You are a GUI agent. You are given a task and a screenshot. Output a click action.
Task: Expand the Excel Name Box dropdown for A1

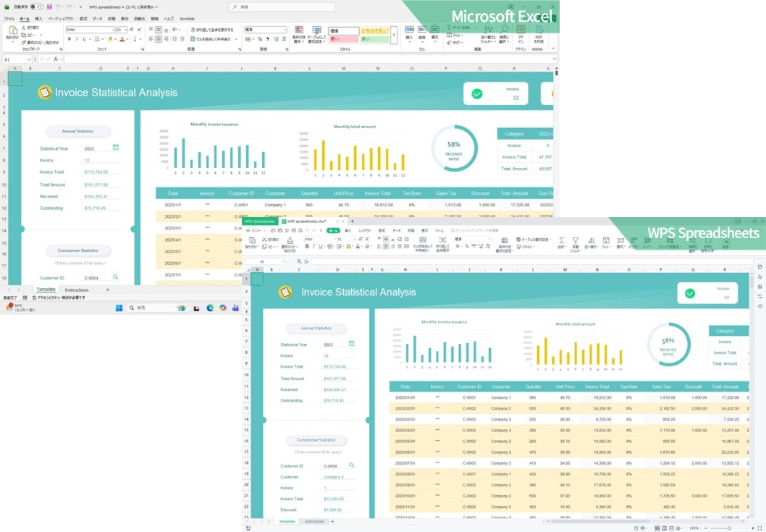coord(29,59)
